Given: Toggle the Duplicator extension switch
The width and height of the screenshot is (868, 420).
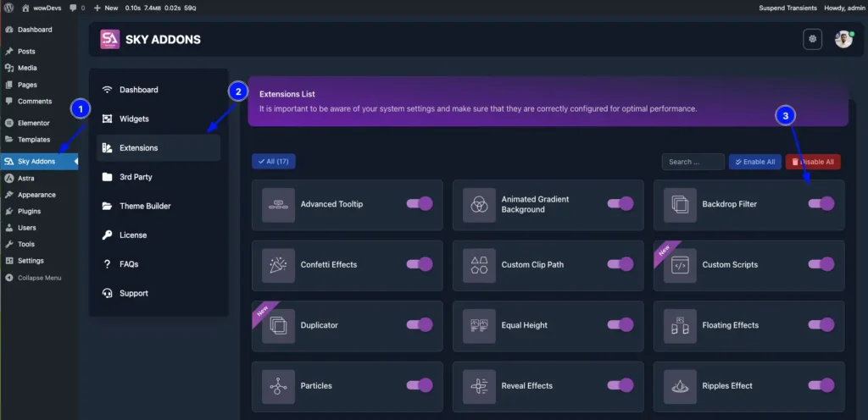Looking at the screenshot, I should point(420,325).
